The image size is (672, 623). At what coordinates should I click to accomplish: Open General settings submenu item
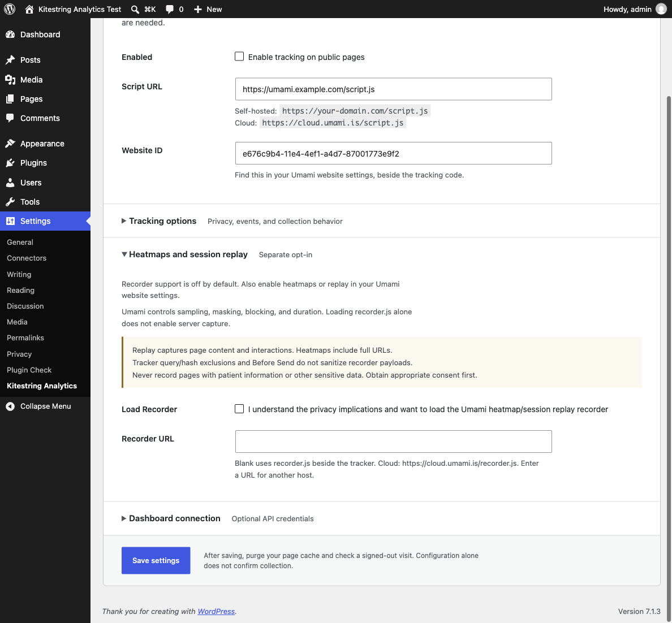pos(20,242)
